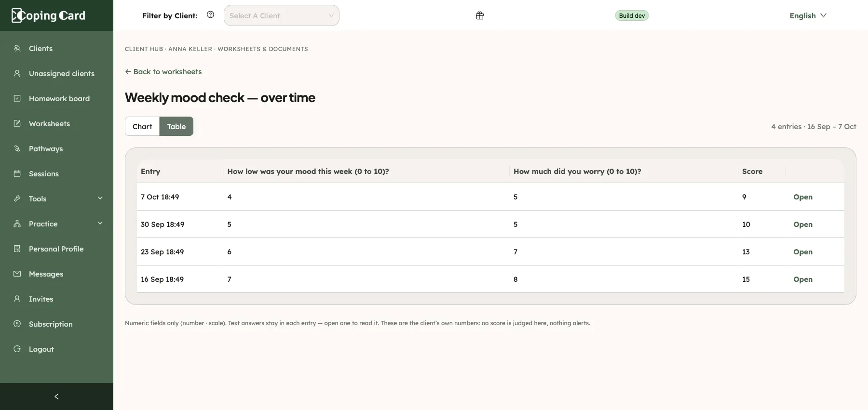Click the gift icon in header

point(480,15)
